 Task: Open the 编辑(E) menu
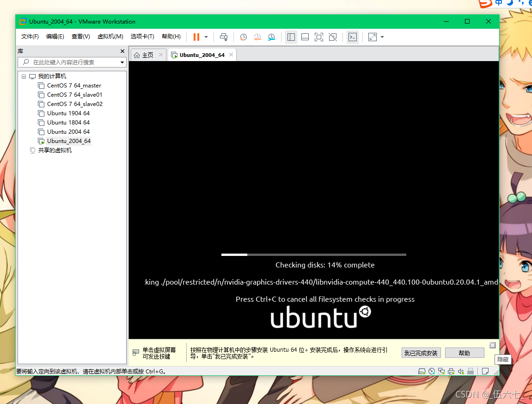pos(55,37)
